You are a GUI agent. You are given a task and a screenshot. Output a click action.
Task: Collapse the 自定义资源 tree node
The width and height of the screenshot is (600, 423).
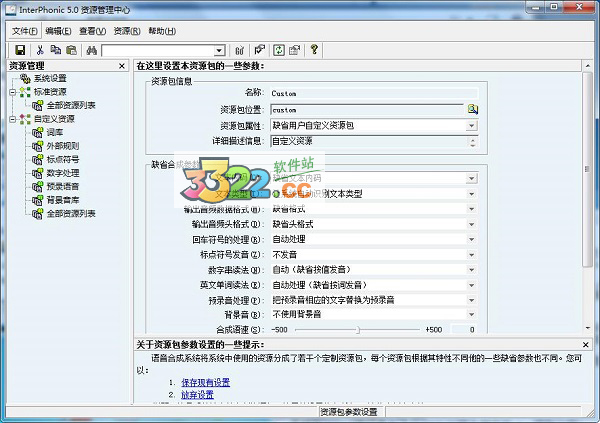(x=13, y=119)
